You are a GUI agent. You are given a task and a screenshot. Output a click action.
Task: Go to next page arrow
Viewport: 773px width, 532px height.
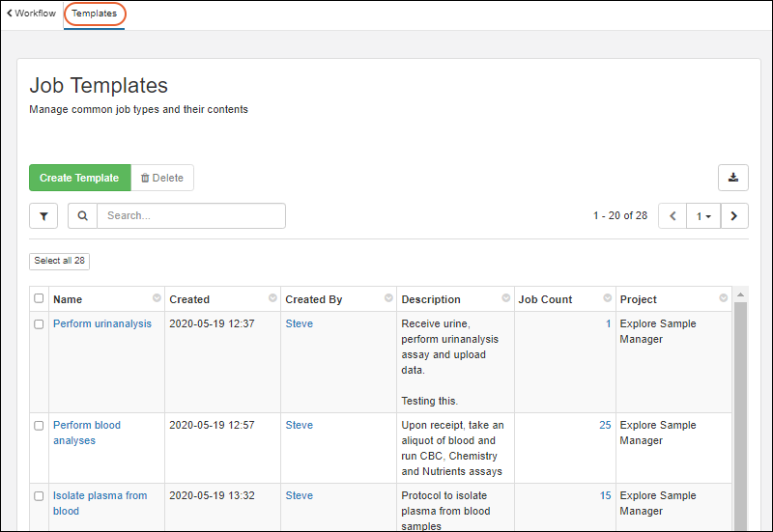[734, 216]
